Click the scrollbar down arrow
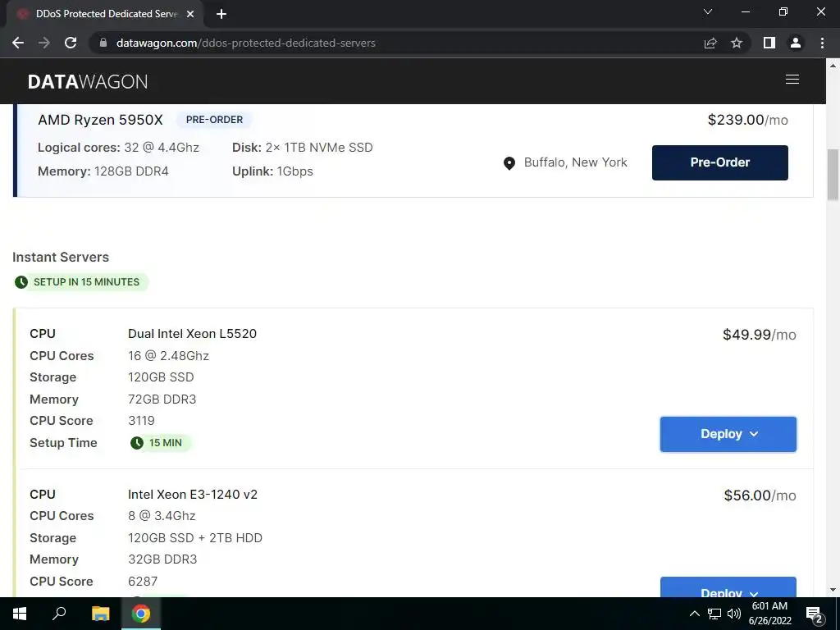 pyautogui.click(x=833, y=590)
